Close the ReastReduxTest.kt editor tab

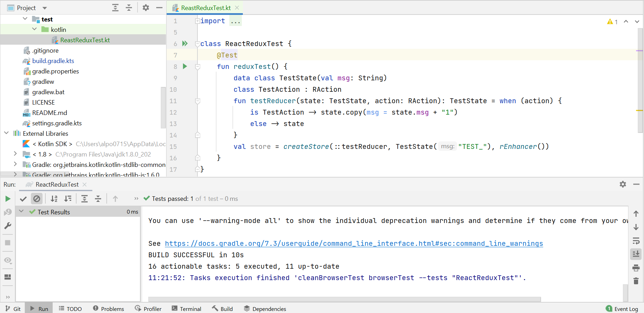click(237, 8)
